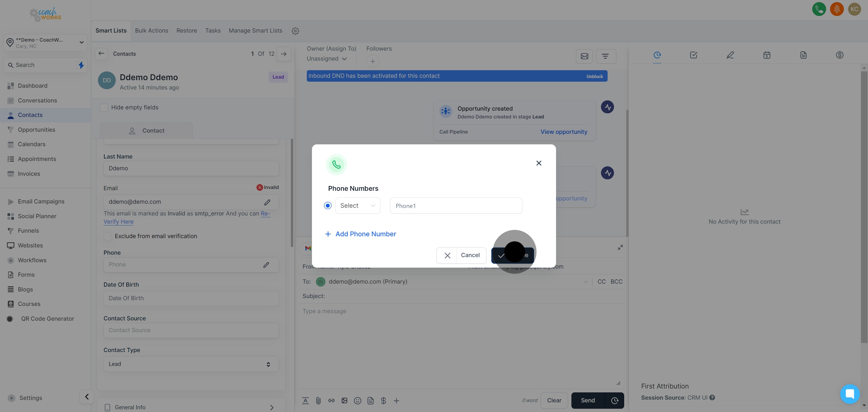
Task: Open the Notes pencil icon tab
Action: click(730, 55)
